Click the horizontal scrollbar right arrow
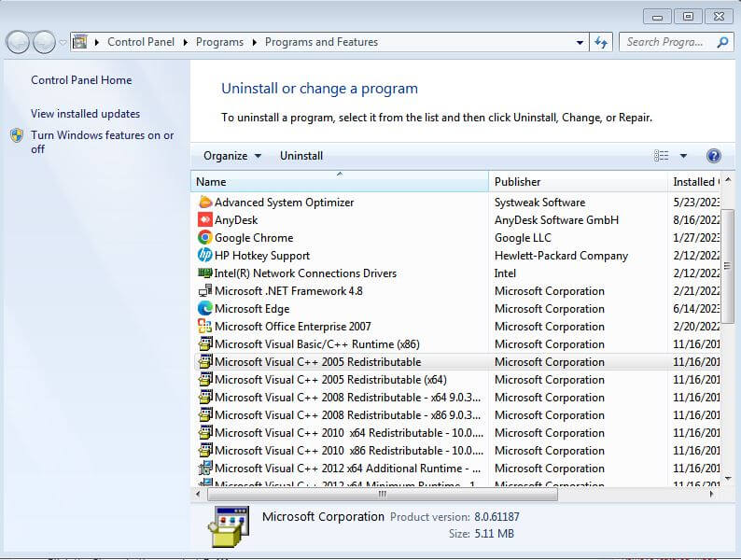Screen dimensions: 741x560 point(711,494)
